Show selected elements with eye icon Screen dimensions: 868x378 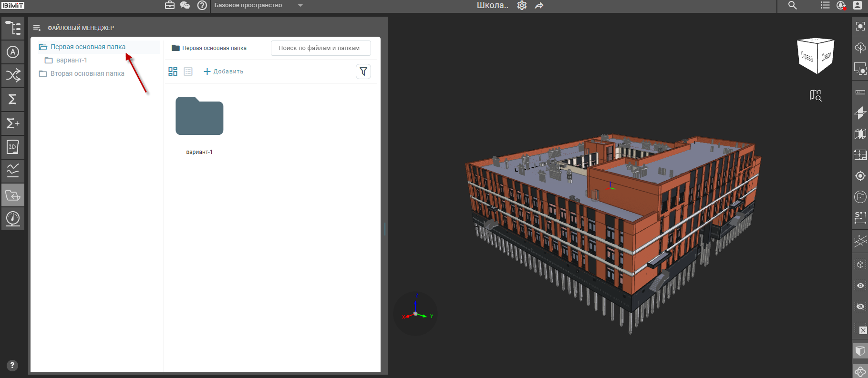860,286
